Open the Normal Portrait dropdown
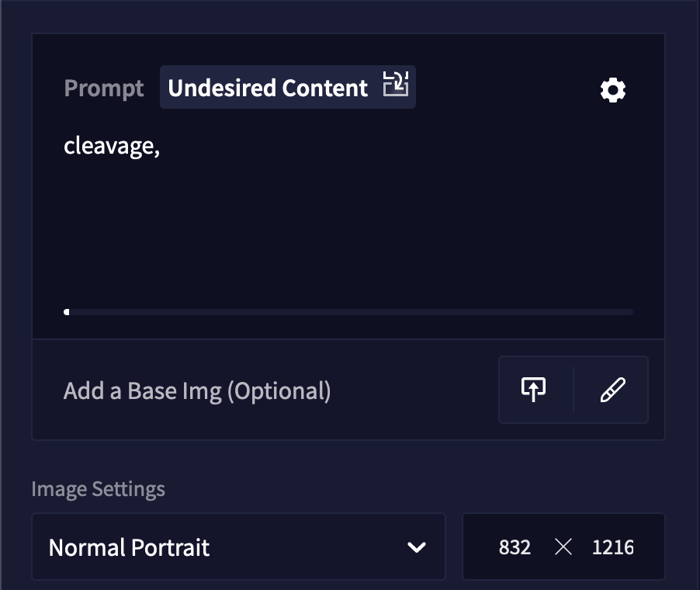This screenshot has width=700, height=590. (238, 547)
